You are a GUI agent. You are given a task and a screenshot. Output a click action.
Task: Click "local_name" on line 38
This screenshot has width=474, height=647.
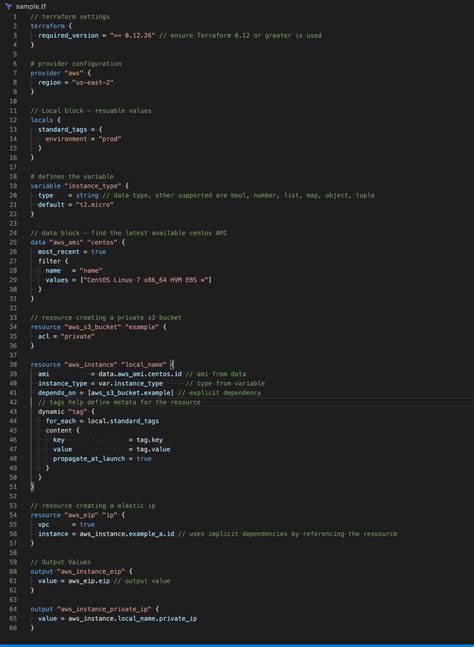click(x=143, y=365)
